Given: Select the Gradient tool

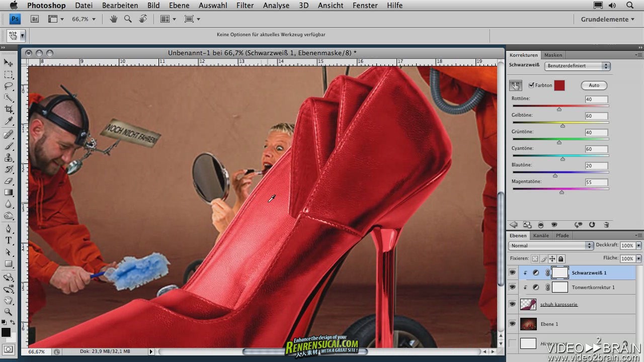Looking at the screenshot, I should (9, 193).
